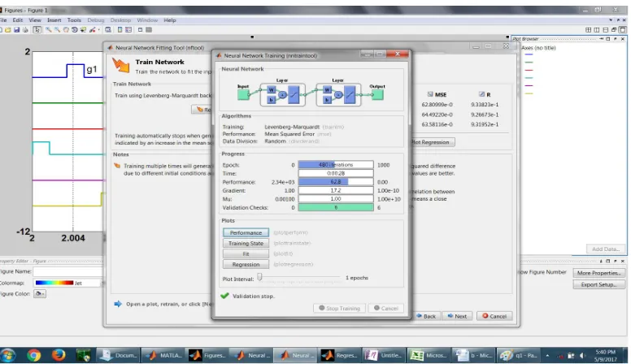Adjust the Plot Interval slider handle
Screen dimensions: 631x364
tap(259, 277)
